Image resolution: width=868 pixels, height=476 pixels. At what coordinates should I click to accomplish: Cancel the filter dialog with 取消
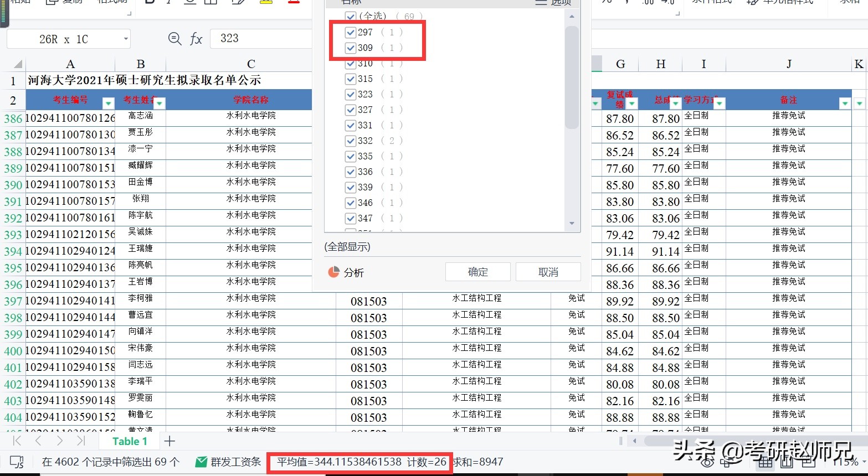pos(547,272)
